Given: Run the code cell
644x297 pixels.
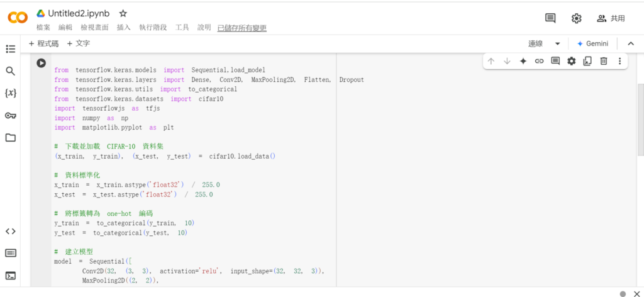Looking at the screenshot, I should (x=41, y=63).
